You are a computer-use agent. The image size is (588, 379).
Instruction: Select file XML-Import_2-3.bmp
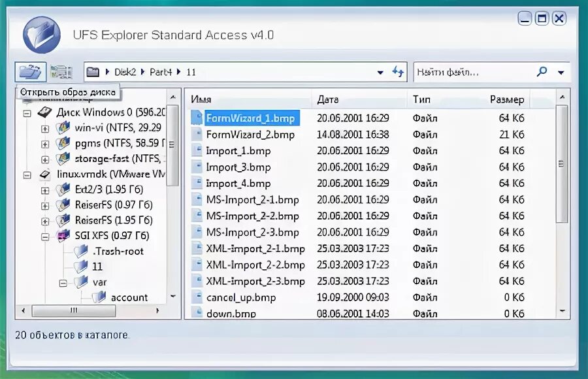255,281
